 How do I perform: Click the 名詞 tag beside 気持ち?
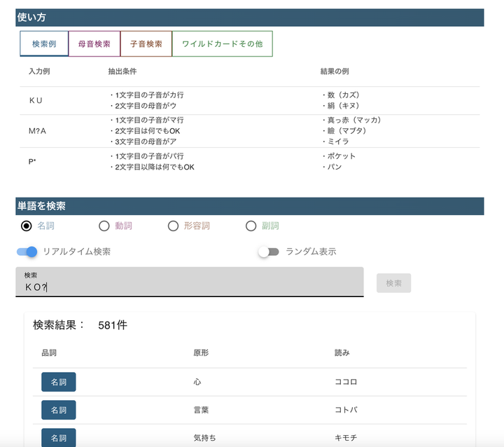pos(59,437)
